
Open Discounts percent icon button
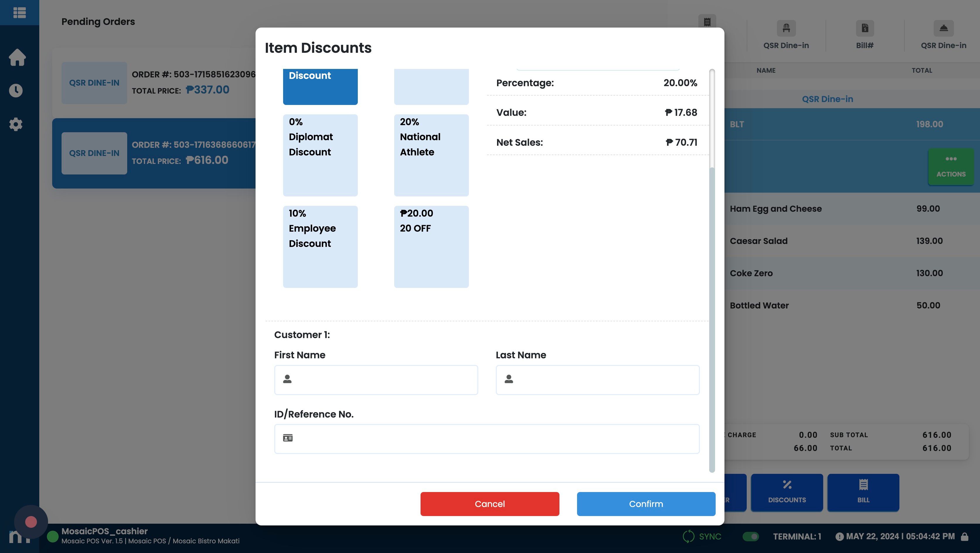coord(787,492)
